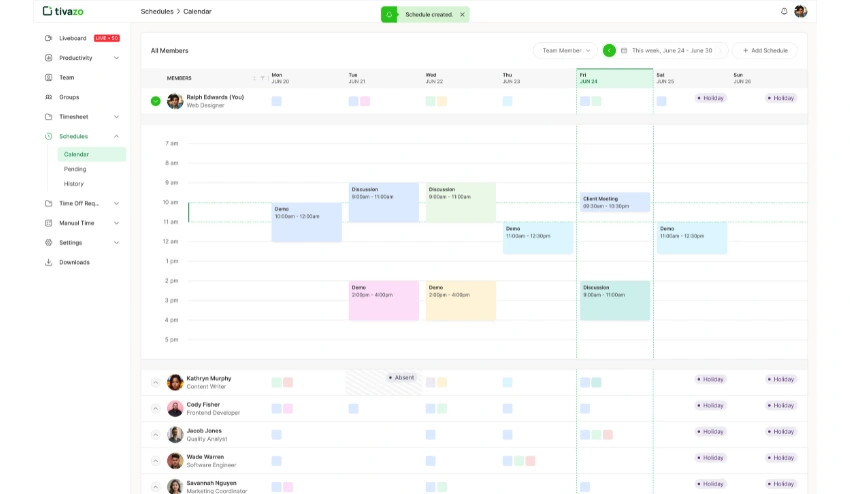
Task: Click the Time Off Requests icon
Action: click(48, 203)
